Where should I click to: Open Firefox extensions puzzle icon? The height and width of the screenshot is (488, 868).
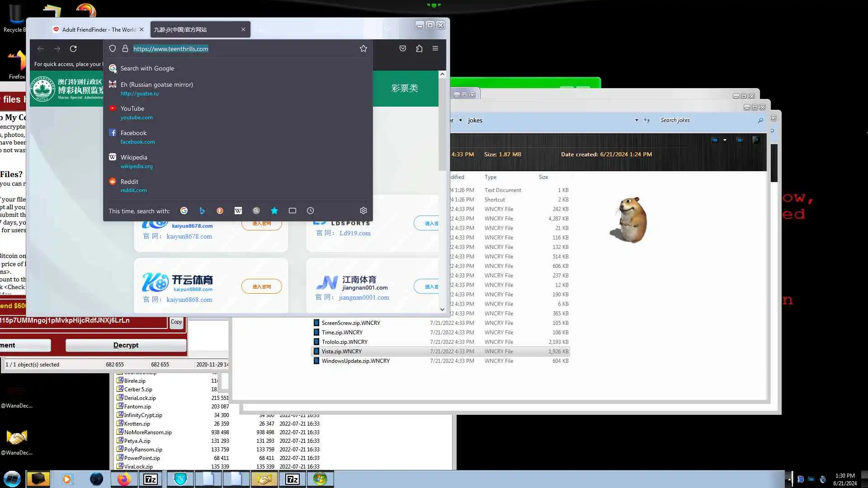[x=419, y=49]
